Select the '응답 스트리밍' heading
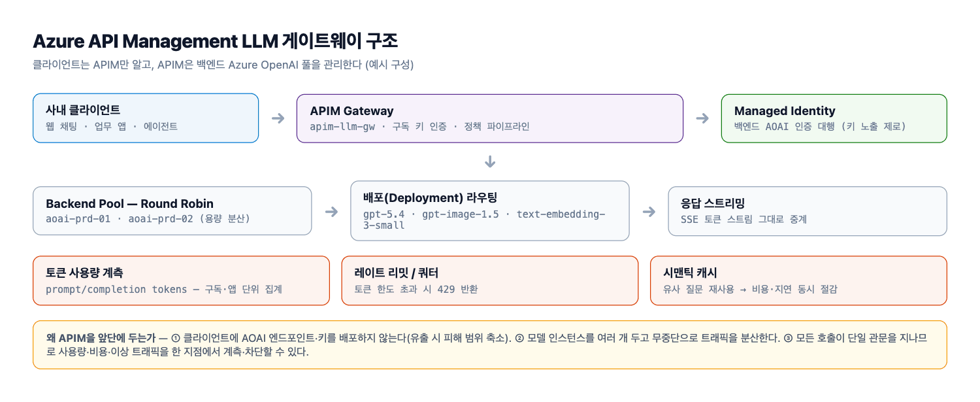The width and height of the screenshot is (980, 402). 712,203
